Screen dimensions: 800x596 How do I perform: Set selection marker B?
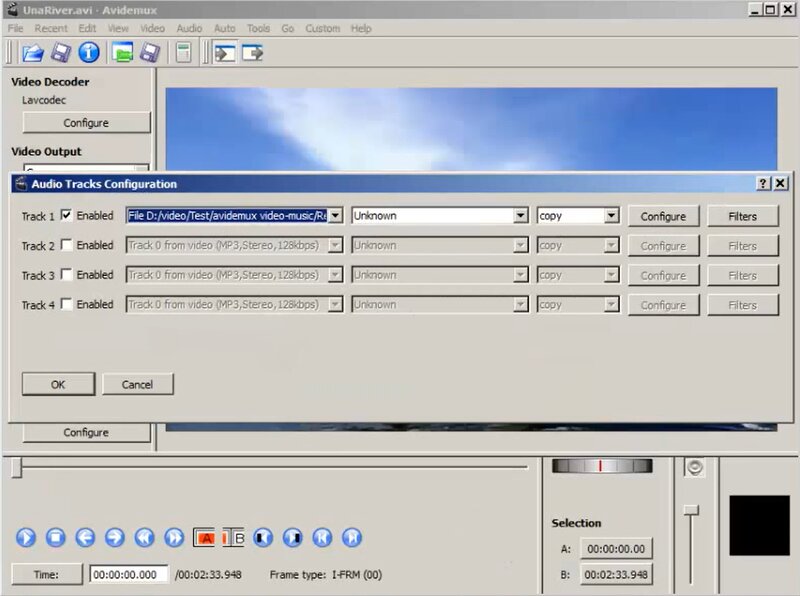(234, 538)
